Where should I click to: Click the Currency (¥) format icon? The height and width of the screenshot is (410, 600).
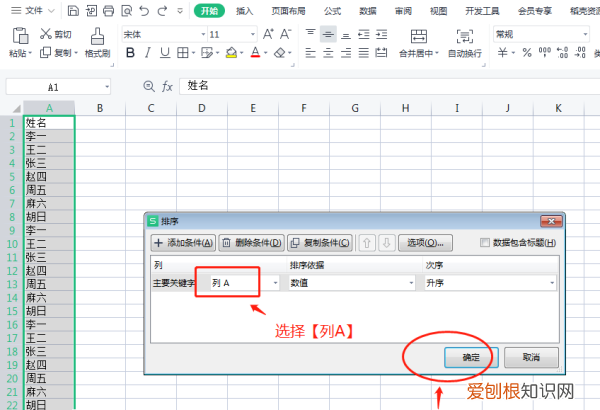502,52
